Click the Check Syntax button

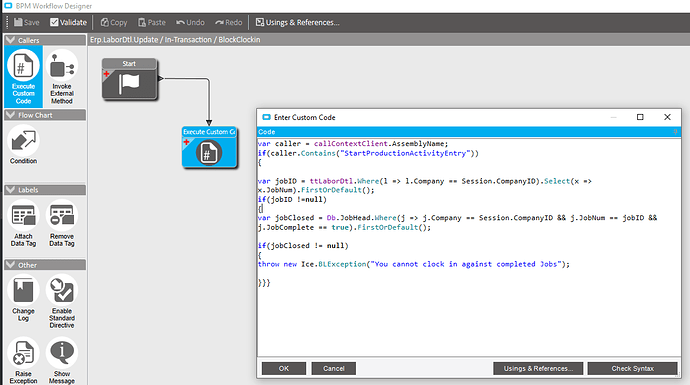point(632,368)
